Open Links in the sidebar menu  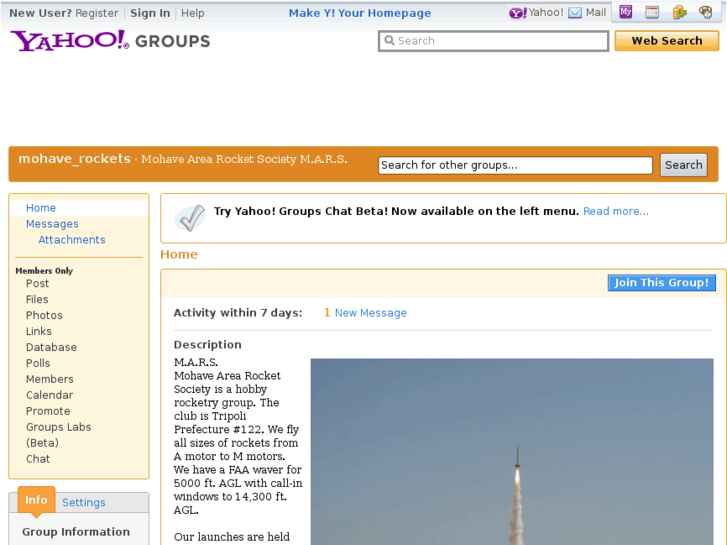pos(39,331)
